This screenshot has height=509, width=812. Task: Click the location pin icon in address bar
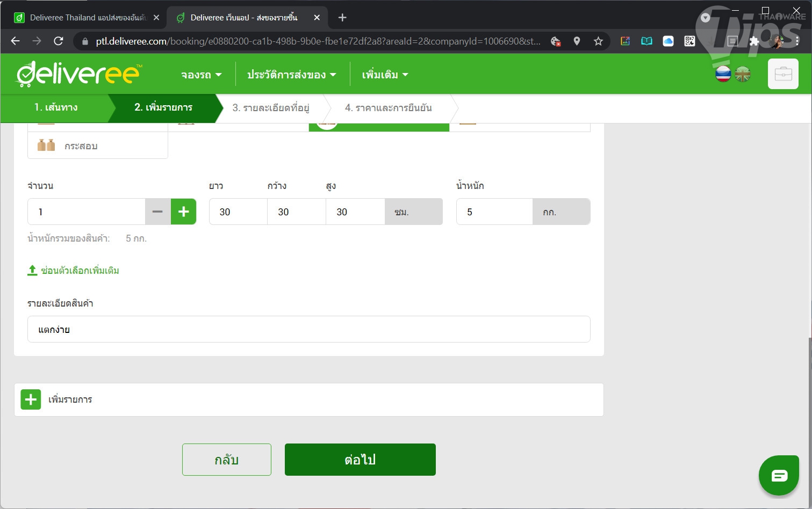[x=577, y=41]
